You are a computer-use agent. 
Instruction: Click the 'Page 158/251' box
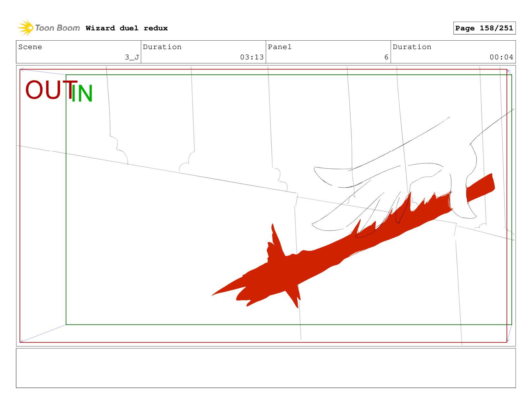pyautogui.click(x=484, y=28)
